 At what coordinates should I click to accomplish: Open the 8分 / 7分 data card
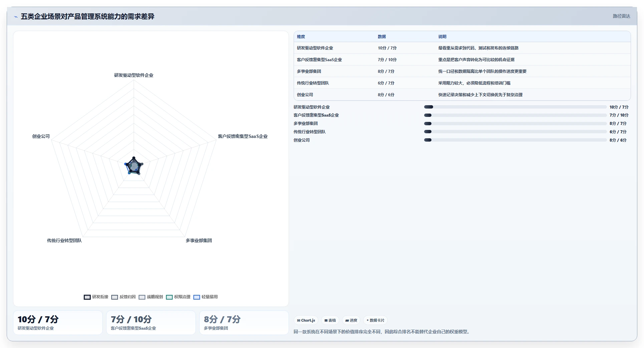pos(244,323)
